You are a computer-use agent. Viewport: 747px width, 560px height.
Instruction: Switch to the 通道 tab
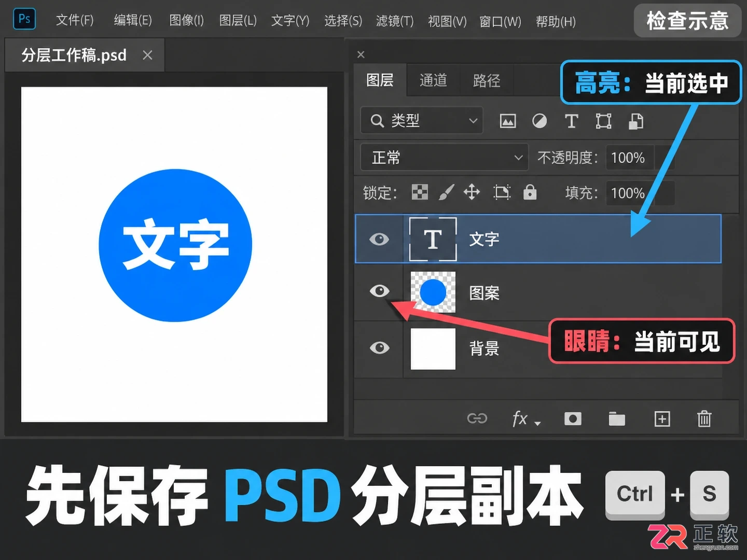(x=433, y=80)
